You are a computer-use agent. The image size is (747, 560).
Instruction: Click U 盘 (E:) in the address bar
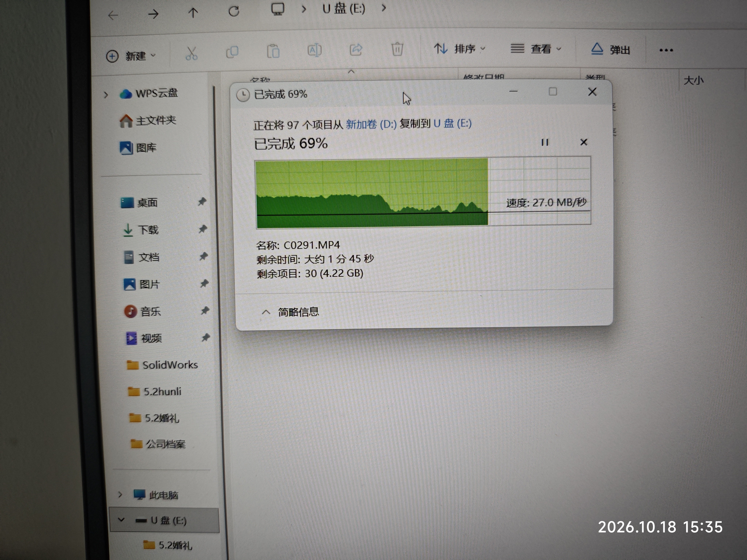344,8
